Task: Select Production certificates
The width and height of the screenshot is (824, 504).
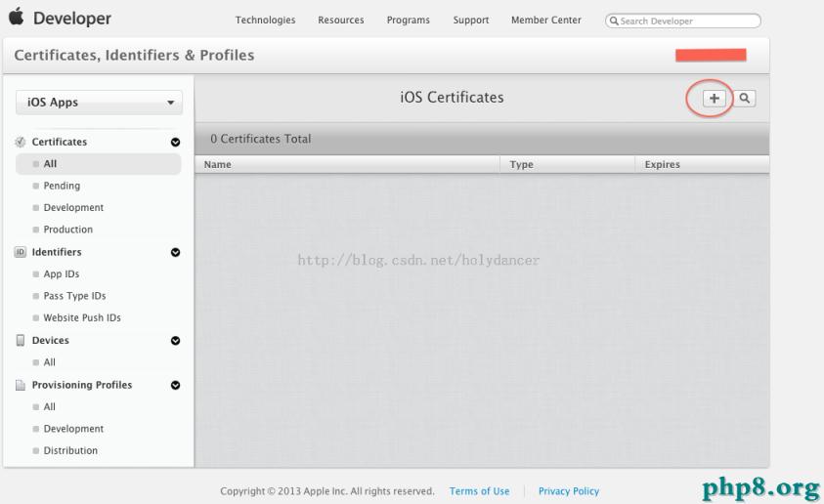Action: [67, 230]
